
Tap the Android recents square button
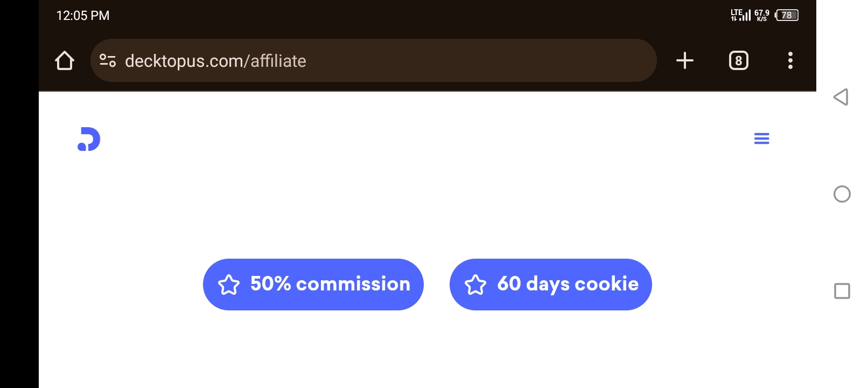click(842, 291)
